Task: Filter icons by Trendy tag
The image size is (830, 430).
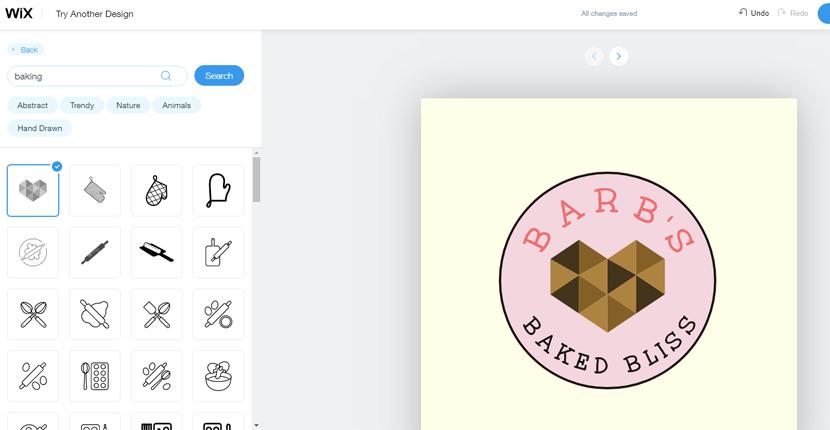Action: pyautogui.click(x=82, y=105)
